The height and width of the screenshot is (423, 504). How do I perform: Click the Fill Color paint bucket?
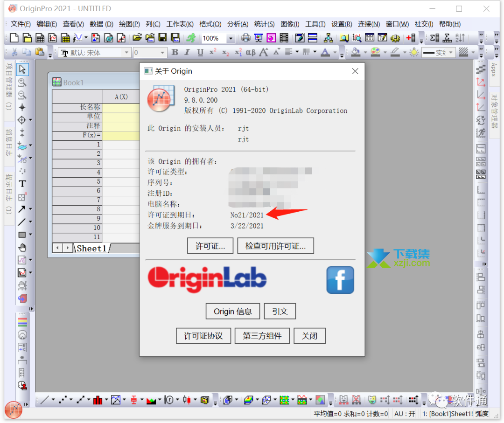[x=356, y=52]
